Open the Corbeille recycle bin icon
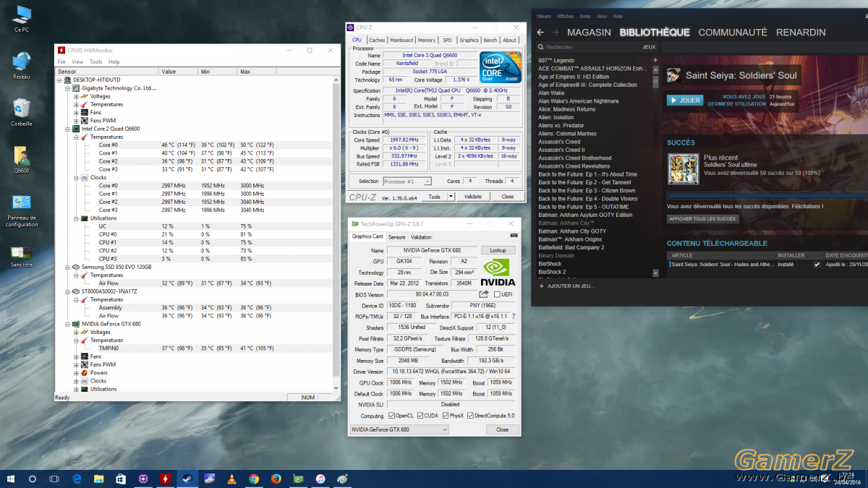This screenshot has height=488, width=868. point(22,113)
